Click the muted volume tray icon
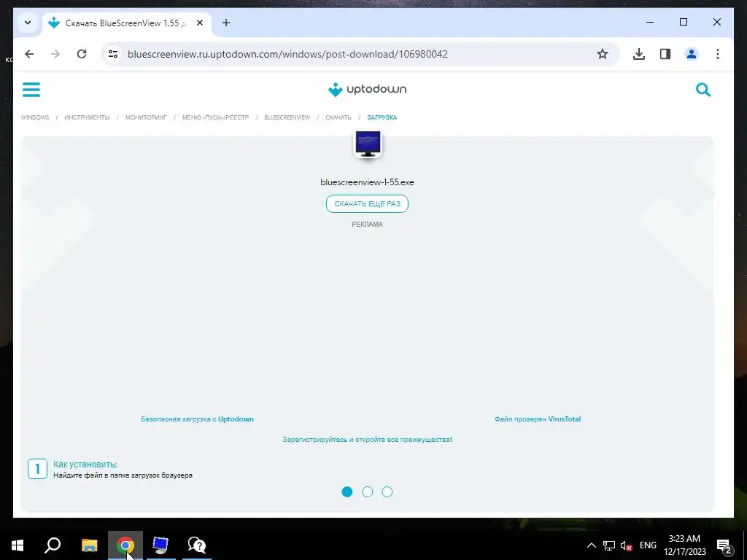This screenshot has width=747, height=560. [x=626, y=545]
